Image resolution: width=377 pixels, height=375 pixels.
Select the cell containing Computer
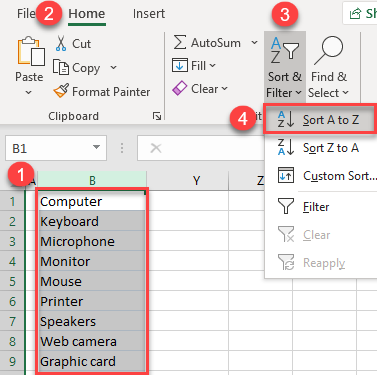[x=92, y=201]
